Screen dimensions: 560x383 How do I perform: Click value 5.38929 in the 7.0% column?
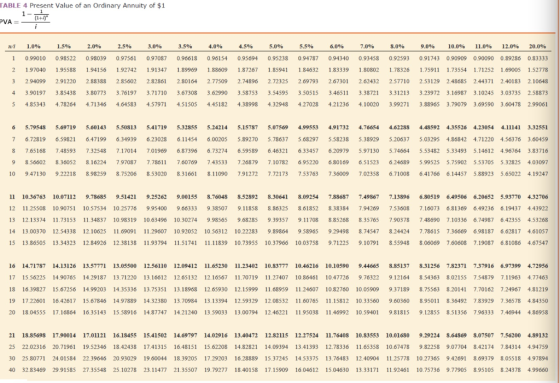click(x=369, y=139)
